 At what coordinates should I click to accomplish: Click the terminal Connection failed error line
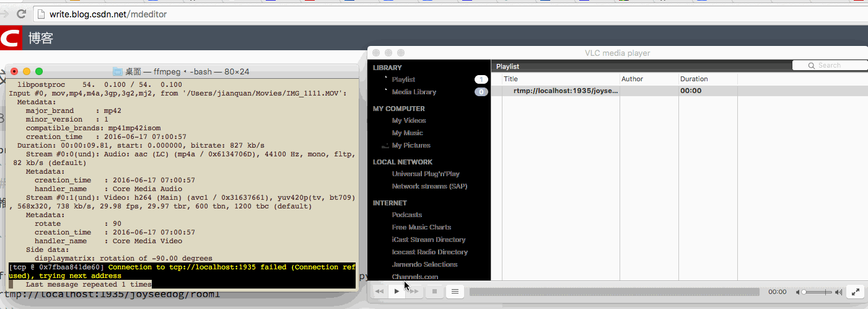pos(182,271)
